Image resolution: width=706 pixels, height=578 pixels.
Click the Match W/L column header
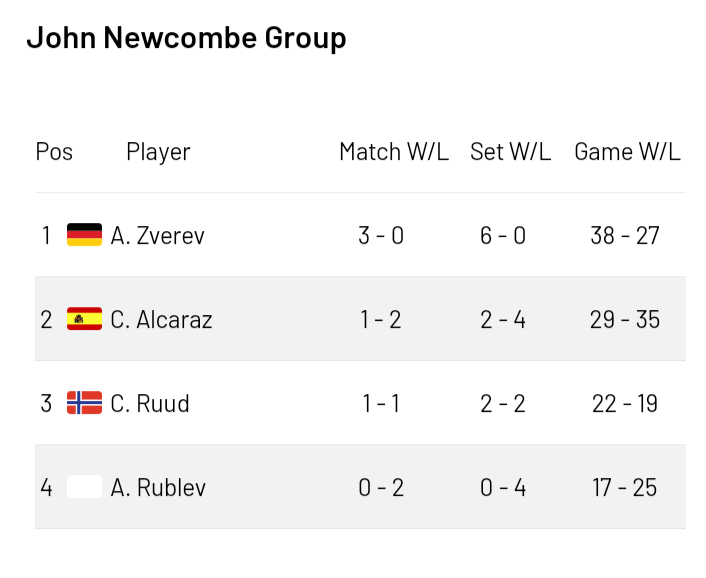[x=394, y=152]
